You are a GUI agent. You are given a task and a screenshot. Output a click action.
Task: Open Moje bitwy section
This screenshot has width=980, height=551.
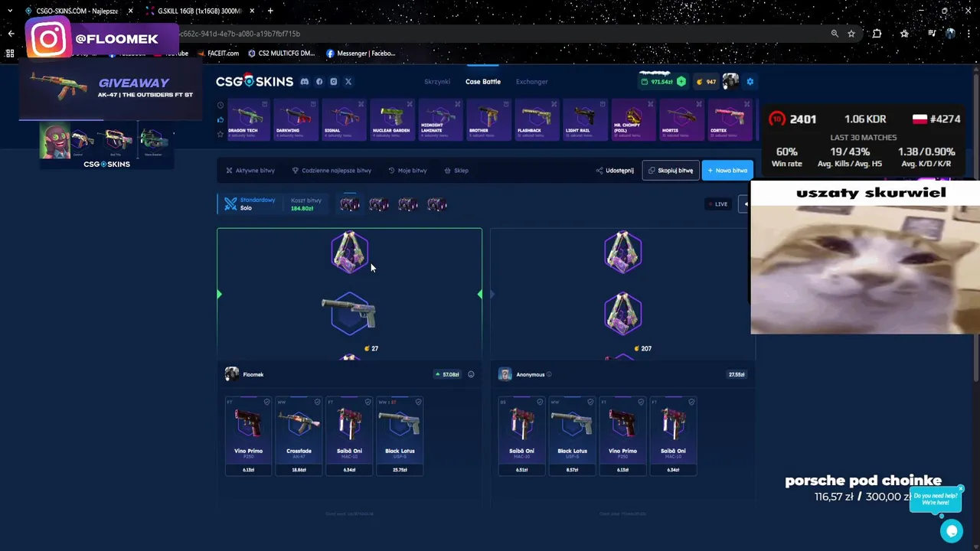pos(407,171)
